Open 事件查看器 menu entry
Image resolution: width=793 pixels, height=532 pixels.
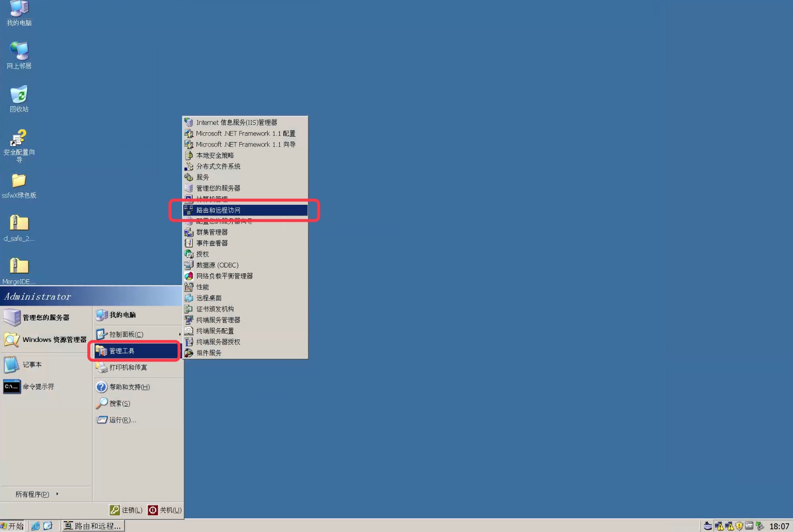tap(245, 243)
